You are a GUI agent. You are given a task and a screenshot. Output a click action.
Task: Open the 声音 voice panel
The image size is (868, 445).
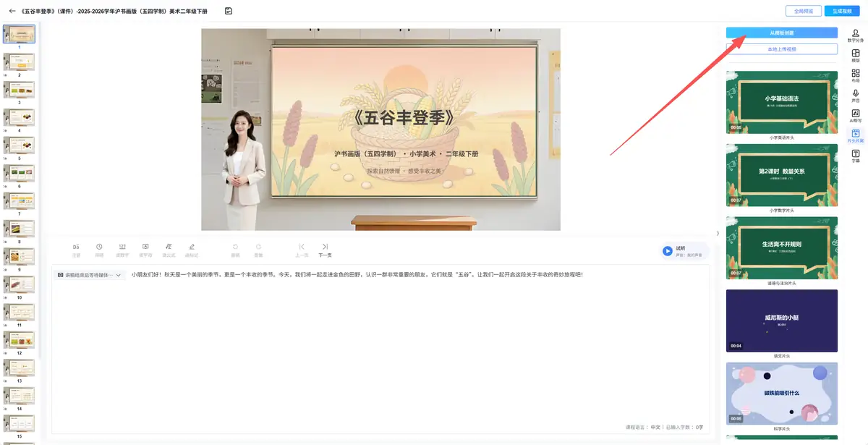[856, 96]
